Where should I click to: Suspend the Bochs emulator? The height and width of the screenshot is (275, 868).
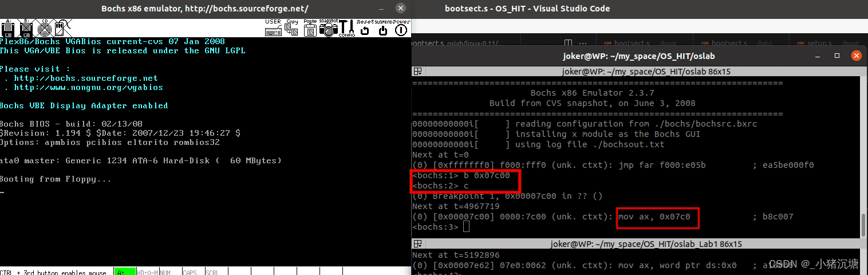(383, 28)
